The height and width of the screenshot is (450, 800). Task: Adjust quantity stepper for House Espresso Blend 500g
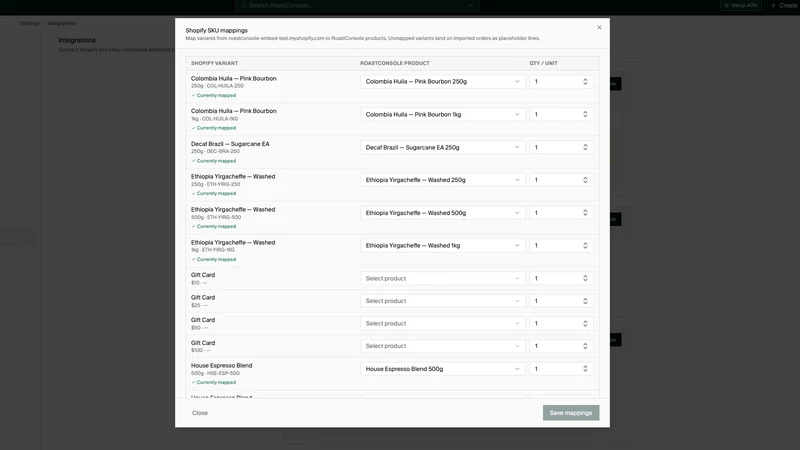coord(585,369)
